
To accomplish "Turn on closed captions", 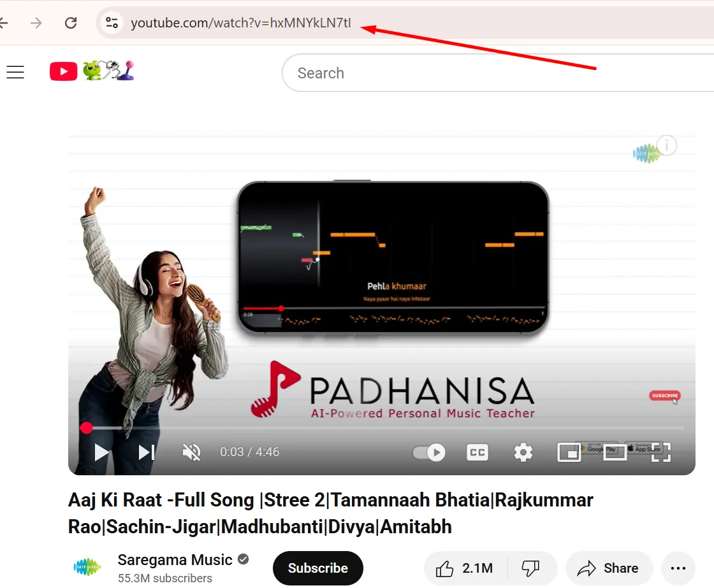I will [477, 452].
